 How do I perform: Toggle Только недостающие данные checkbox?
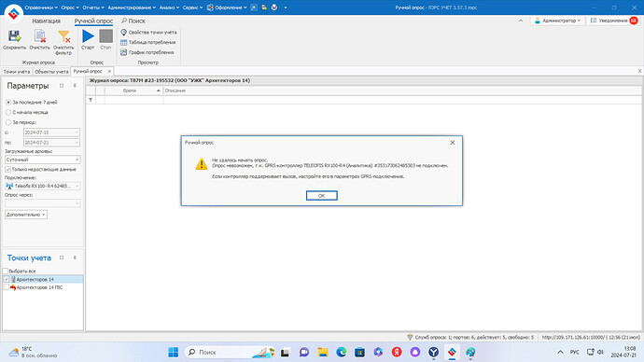tap(7, 169)
